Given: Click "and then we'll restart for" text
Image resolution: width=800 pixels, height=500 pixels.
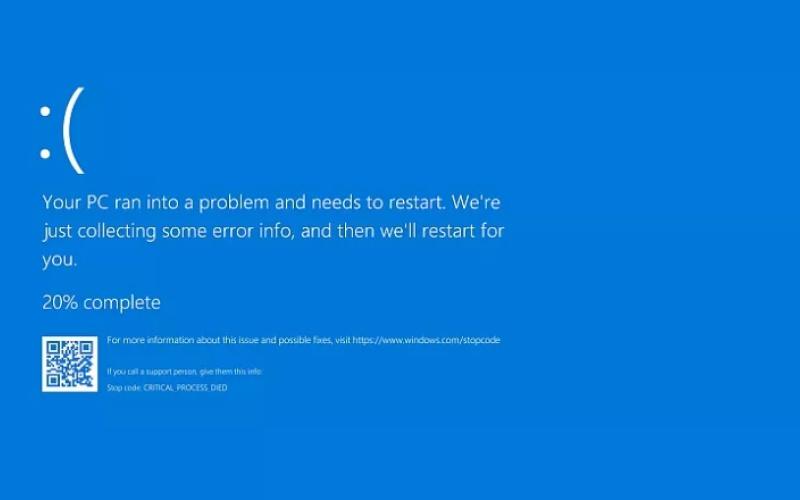Looking at the screenshot, I should point(403,231).
